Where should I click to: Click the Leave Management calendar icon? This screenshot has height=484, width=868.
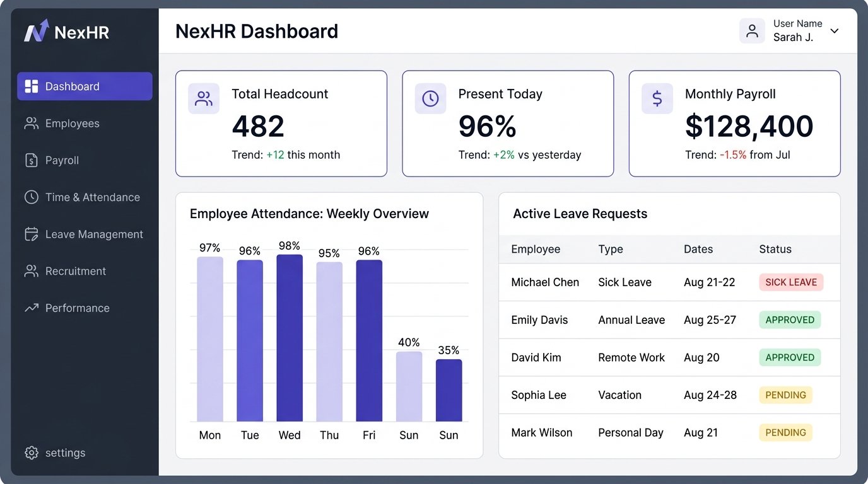click(x=31, y=234)
